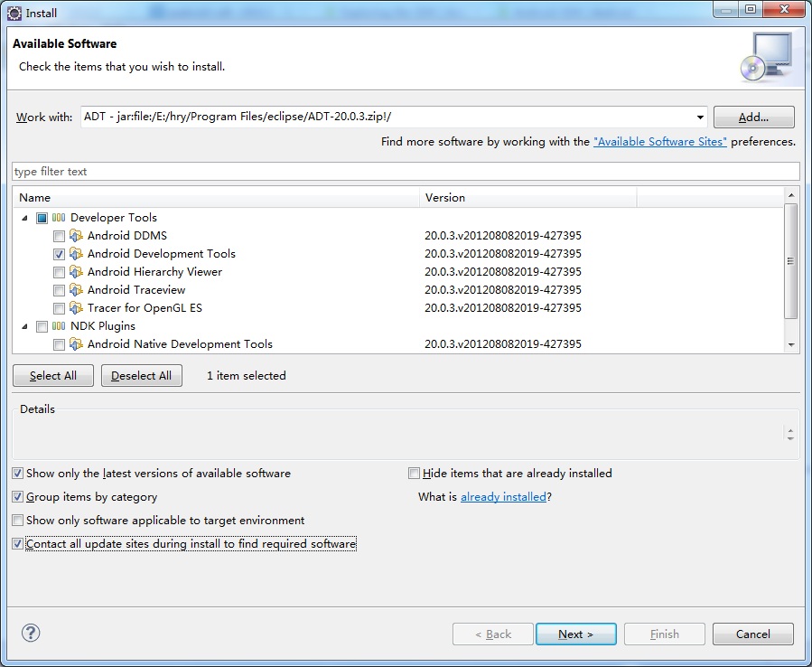The image size is (812, 667).
Task: Open the Available Software Sites link
Action: 659,142
